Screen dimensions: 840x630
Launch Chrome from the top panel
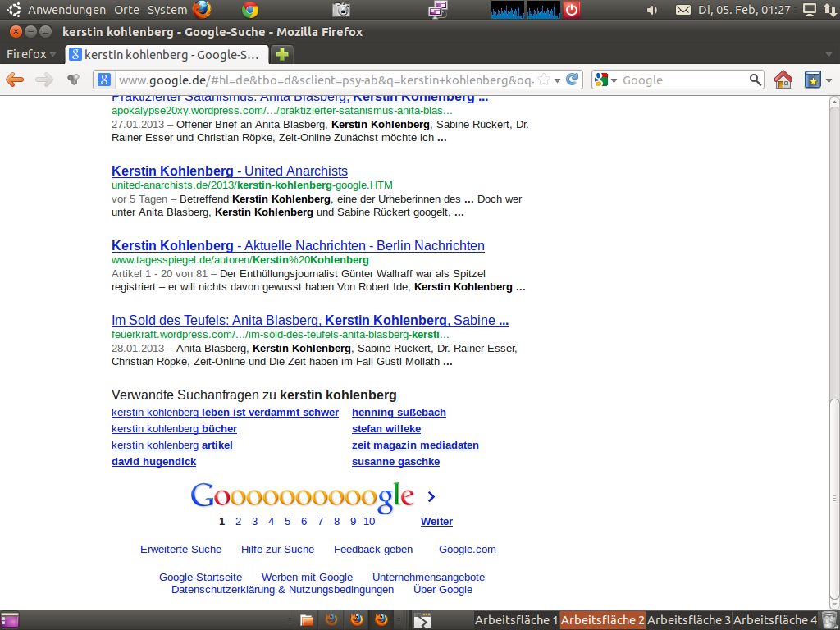249,10
